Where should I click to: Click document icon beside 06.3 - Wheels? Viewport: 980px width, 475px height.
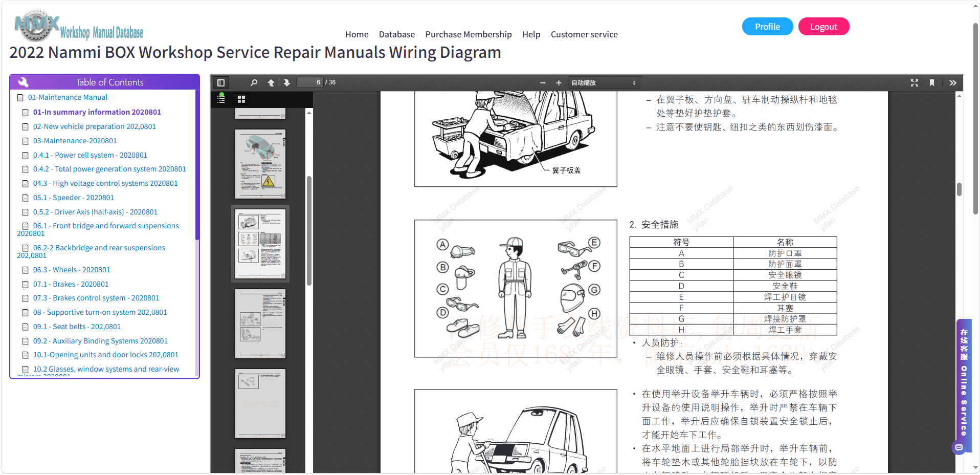point(25,270)
